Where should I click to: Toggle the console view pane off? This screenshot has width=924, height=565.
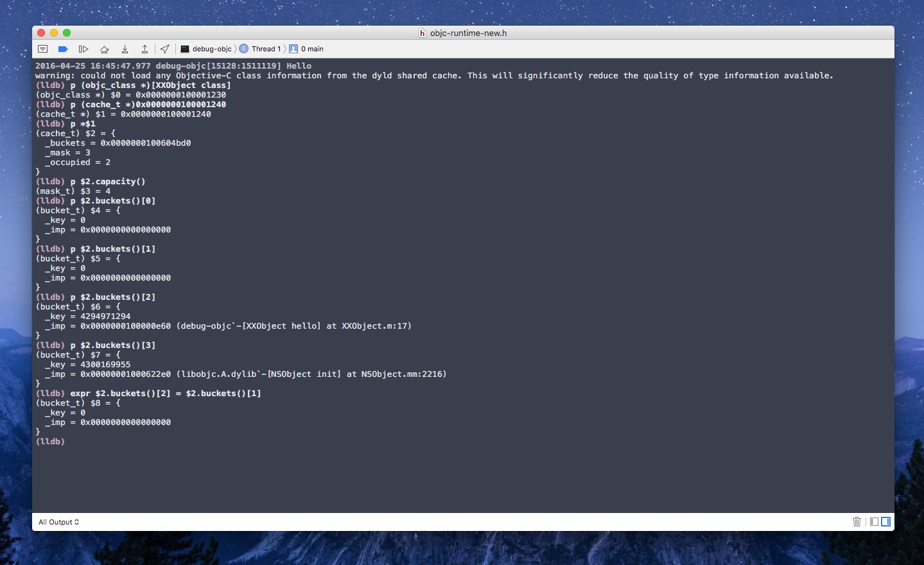coord(886,521)
